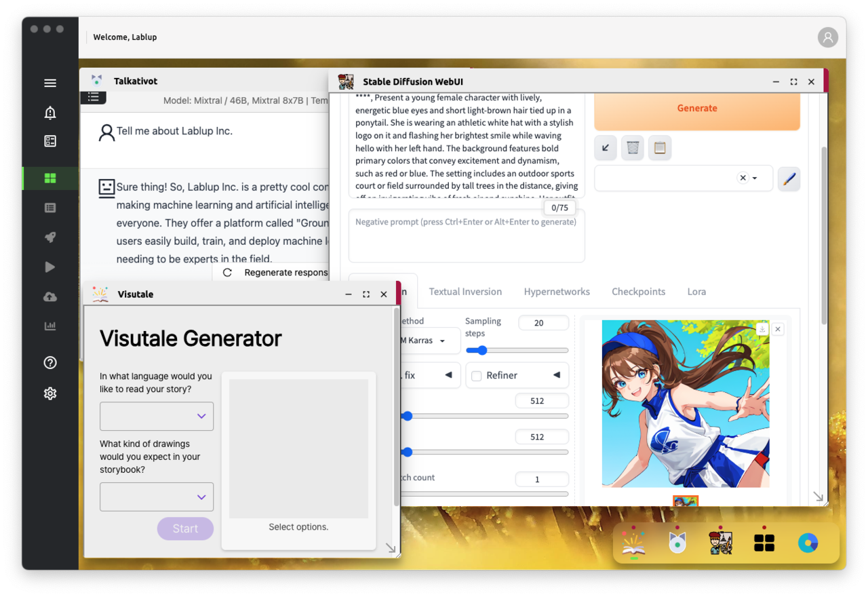Image resolution: width=868 pixels, height=597 pixels.
Task: Open the drawing style dropdown
Action: (157, 497)
